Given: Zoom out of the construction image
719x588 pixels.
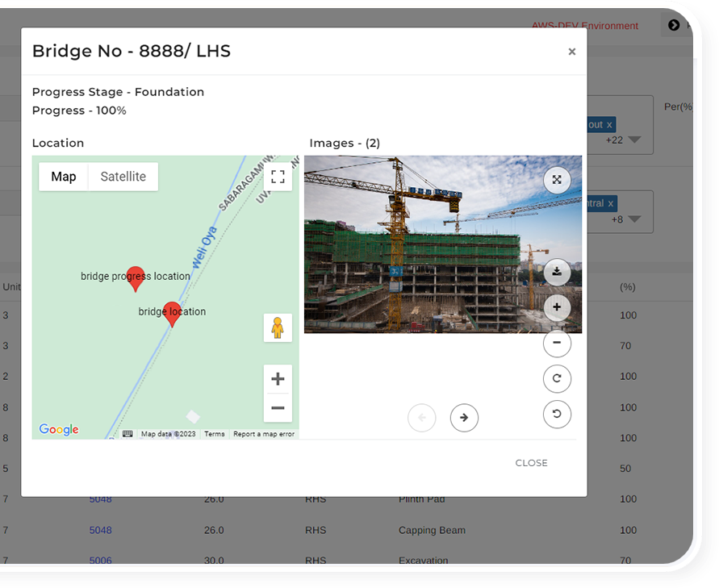Looking at the screenshot, I should pyautogui.click(x=557, y=344).
